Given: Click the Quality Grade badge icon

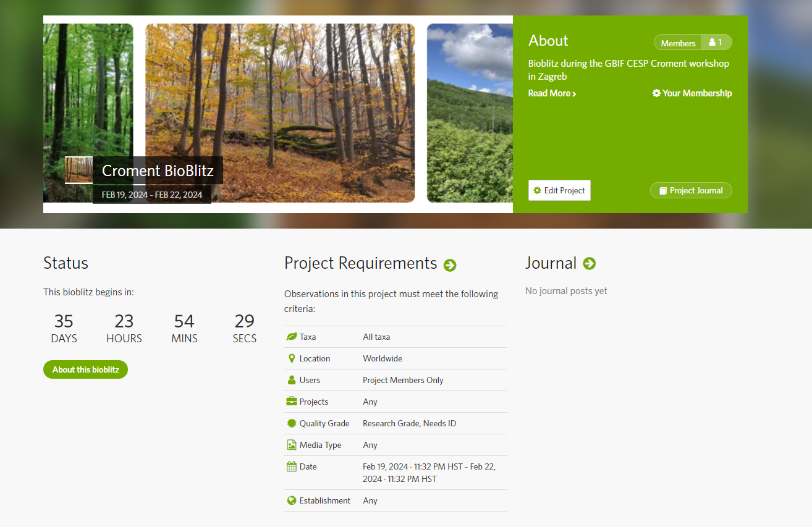Looking at the screenshot, I should tap(292, 423).
